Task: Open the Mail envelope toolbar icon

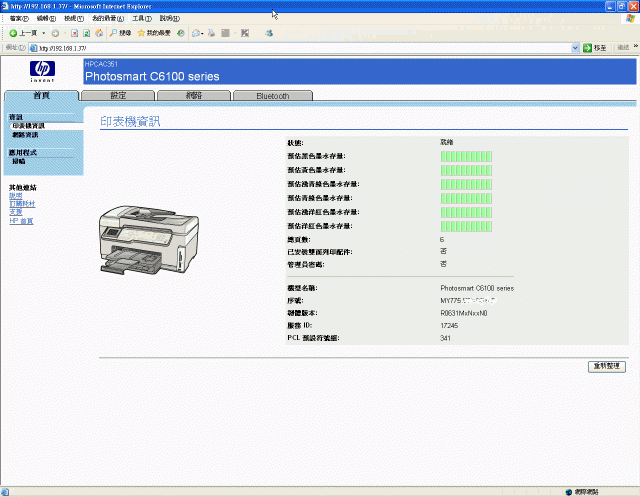Action: coord(196,33)
